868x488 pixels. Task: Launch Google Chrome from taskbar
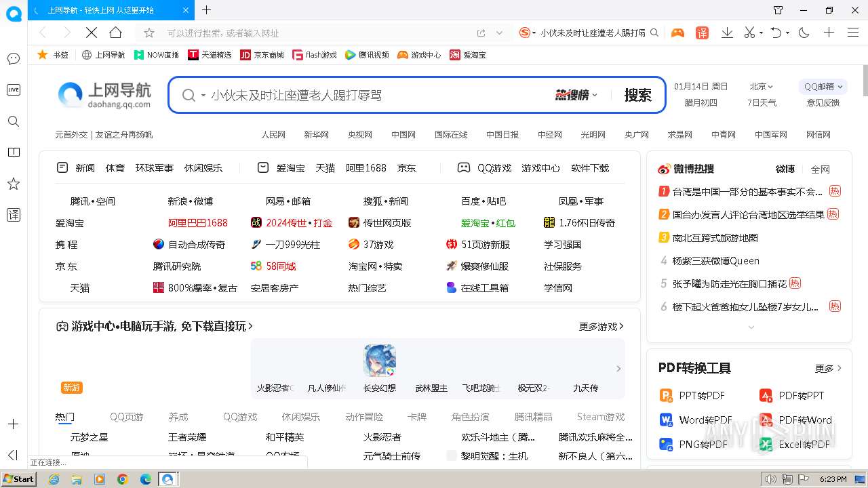[123, 479]
